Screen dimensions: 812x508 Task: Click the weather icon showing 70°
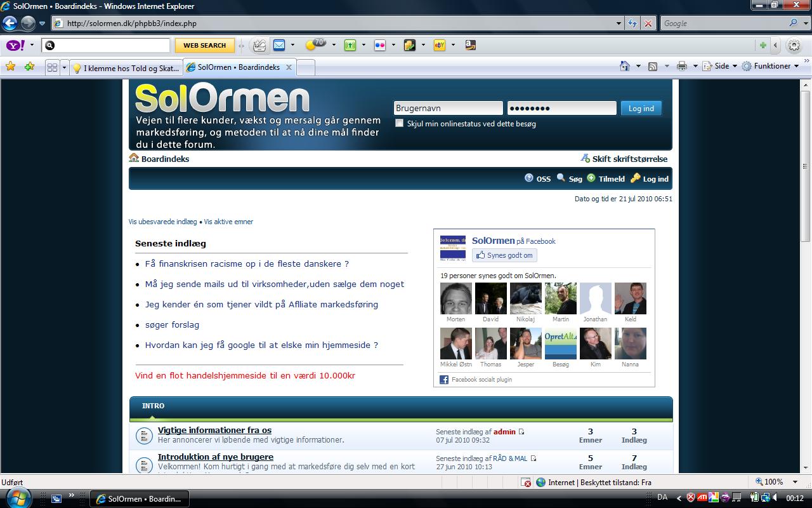315,44
